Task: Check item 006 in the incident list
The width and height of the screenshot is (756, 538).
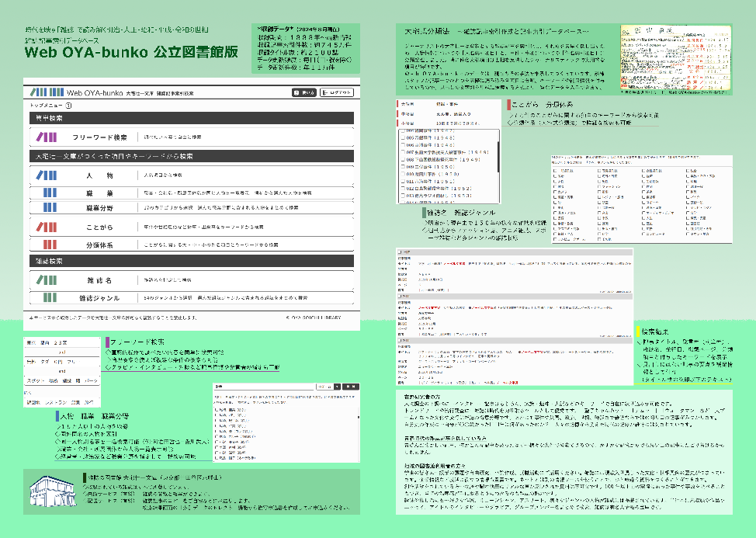Action: coord(403,144)
